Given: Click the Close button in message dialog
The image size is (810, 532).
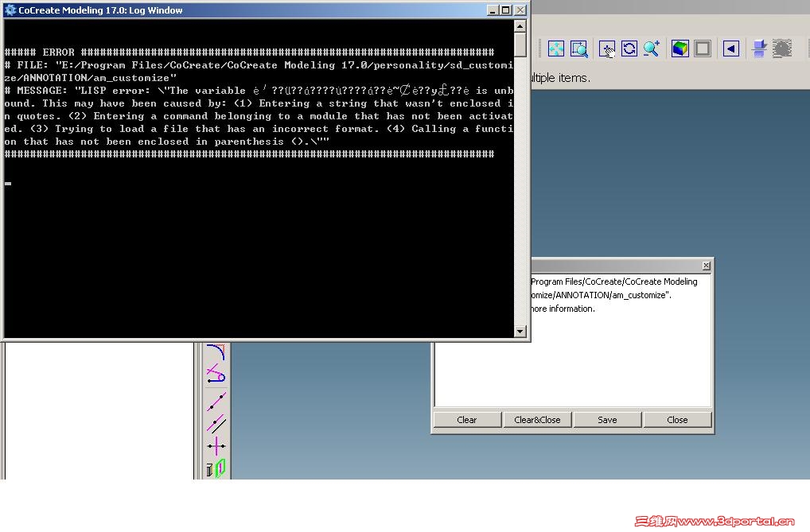Looking at the screenshot, I should tap(677, 420).
